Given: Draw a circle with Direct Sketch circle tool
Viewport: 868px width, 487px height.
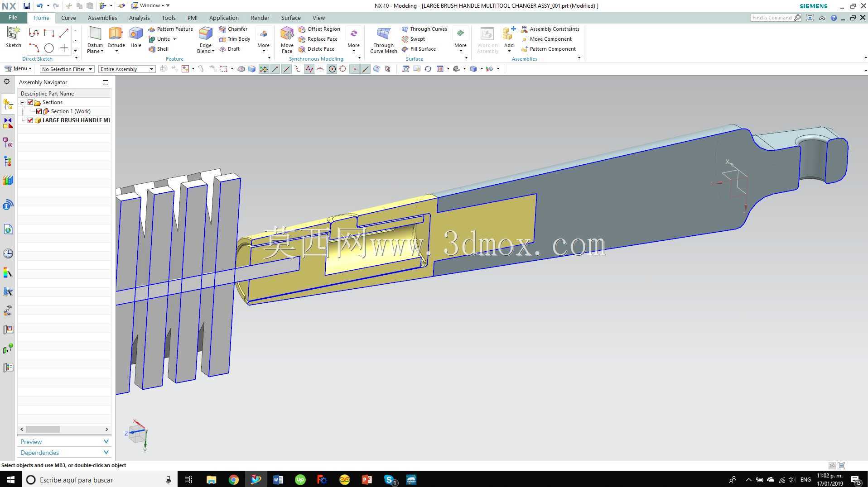Looking at the screenshot, I should tap(49, 48).
